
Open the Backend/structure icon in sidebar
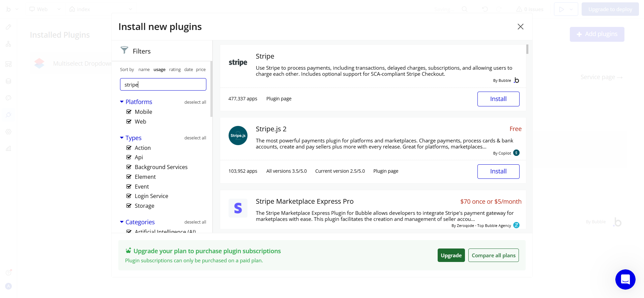(x=8, y=64)
